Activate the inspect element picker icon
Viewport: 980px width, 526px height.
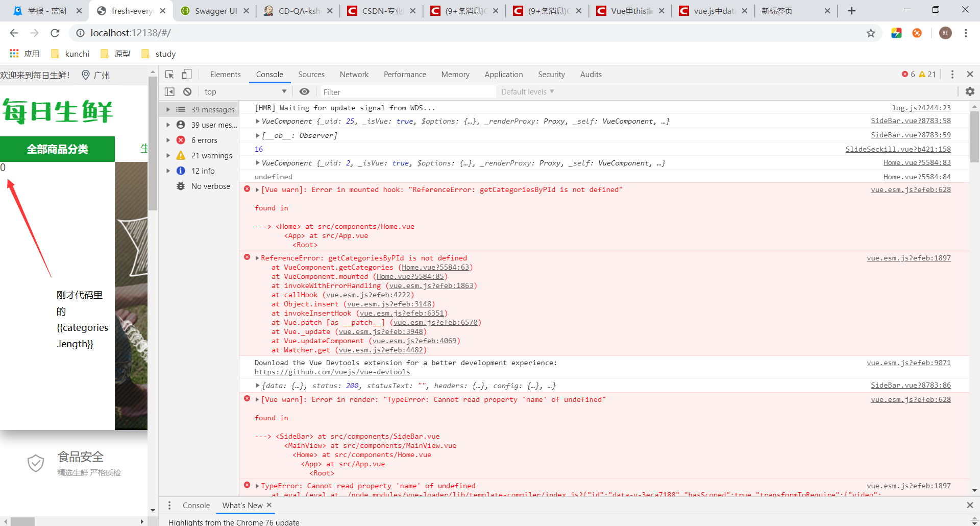coord(170,75)
